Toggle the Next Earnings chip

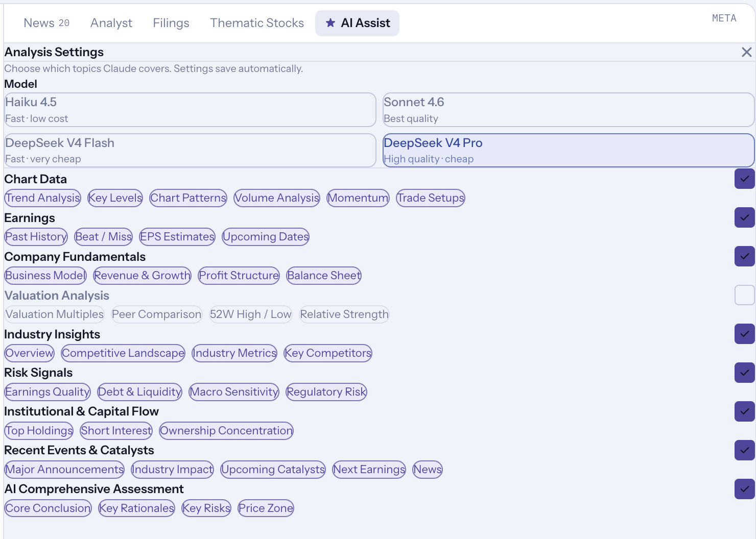point(369,470)
